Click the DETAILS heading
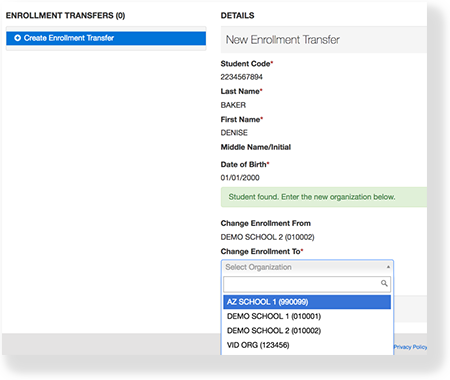Image resolution: width=450 pixels, height=380 pixels. click(x=237, y=16)
